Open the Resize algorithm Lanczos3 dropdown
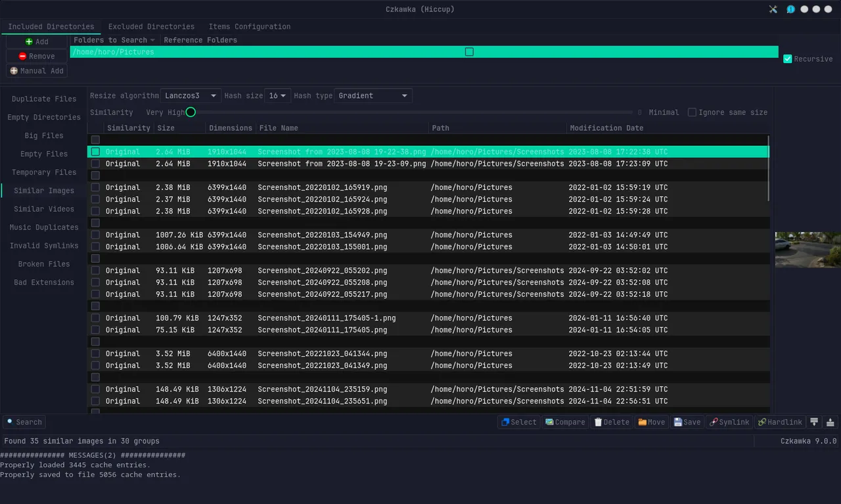Image resolution: width=841 pixels, height=504 pixels. (191, 96)
